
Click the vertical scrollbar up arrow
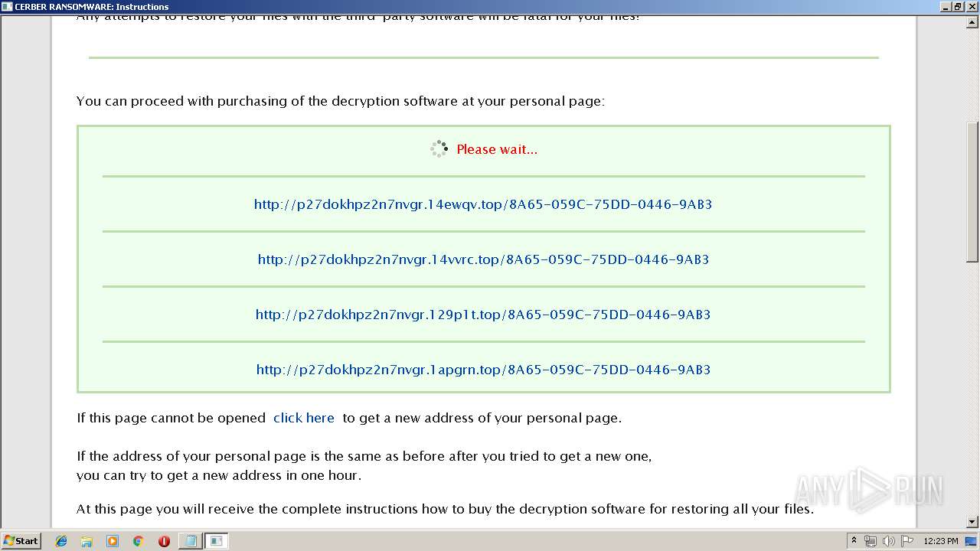(x=972, y=21)
